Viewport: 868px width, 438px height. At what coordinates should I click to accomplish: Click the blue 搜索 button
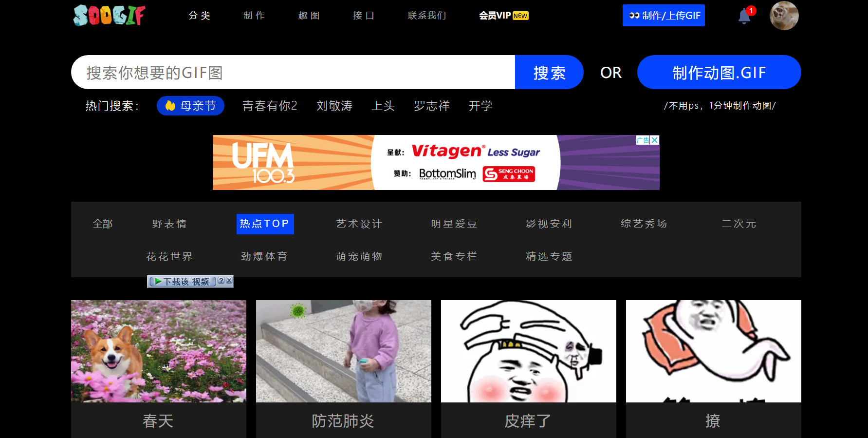(549, 72)
